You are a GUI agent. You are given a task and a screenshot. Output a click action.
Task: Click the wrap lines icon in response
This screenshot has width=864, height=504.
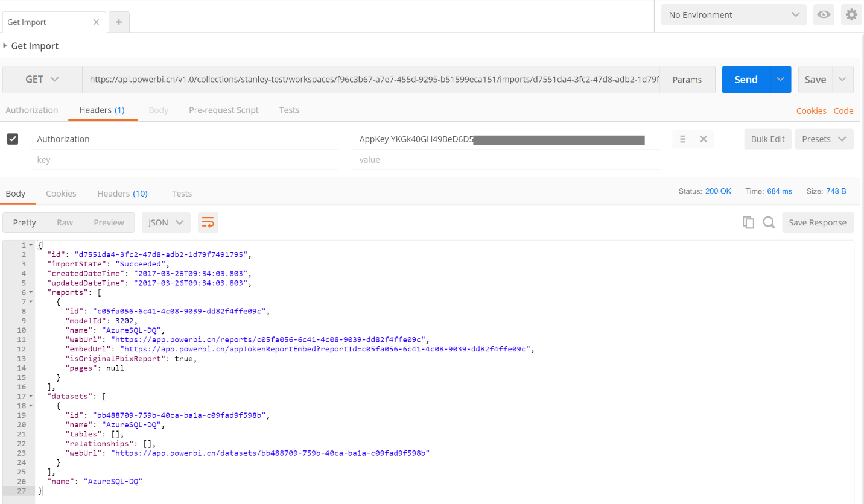[208, 222]
